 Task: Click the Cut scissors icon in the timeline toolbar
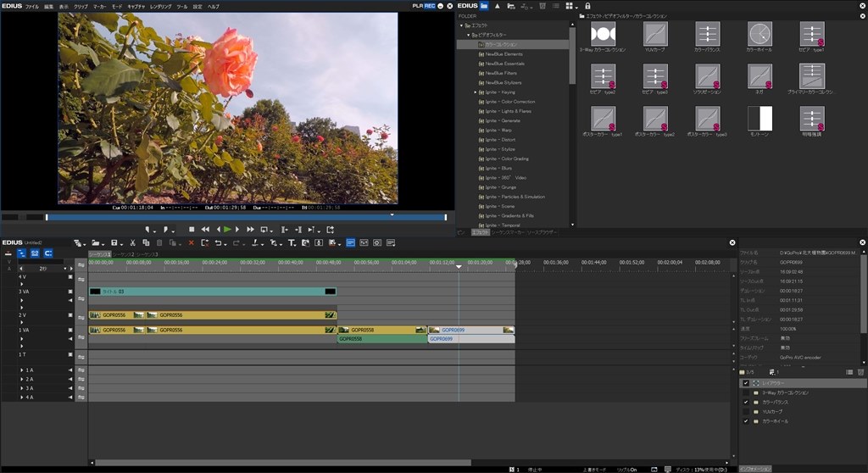pos(133,242)
